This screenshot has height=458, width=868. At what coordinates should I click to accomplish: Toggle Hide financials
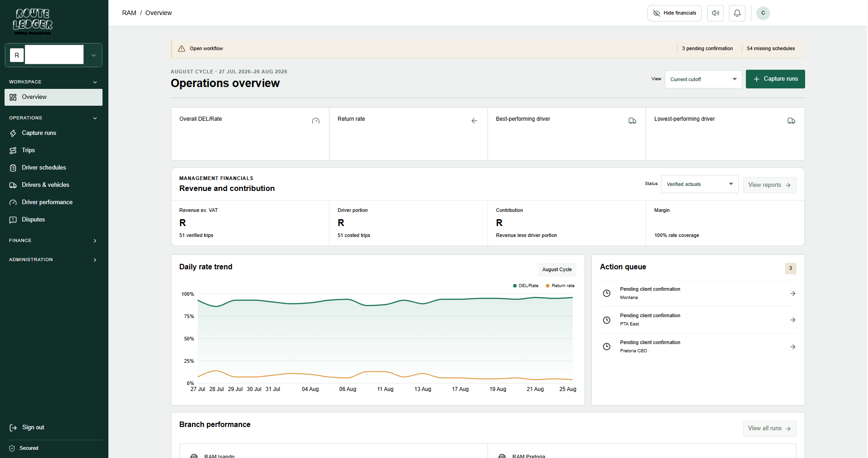pyautogui.click(x=674, y=13)
